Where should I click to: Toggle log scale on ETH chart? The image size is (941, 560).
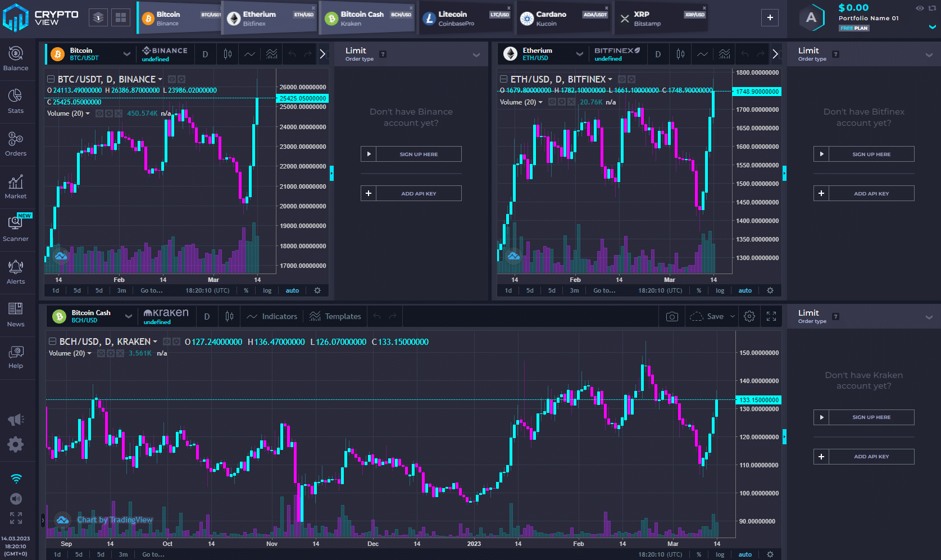tap(720, 290)
